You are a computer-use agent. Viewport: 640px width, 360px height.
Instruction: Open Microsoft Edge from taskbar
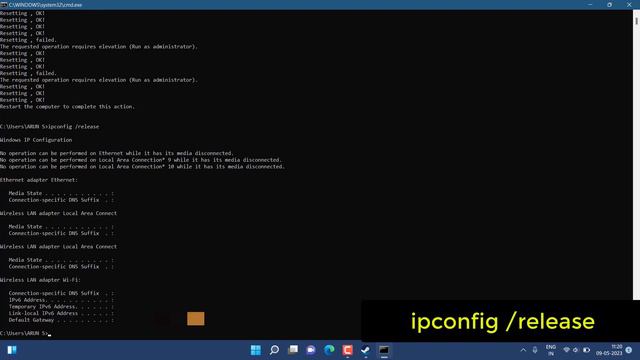329,350
